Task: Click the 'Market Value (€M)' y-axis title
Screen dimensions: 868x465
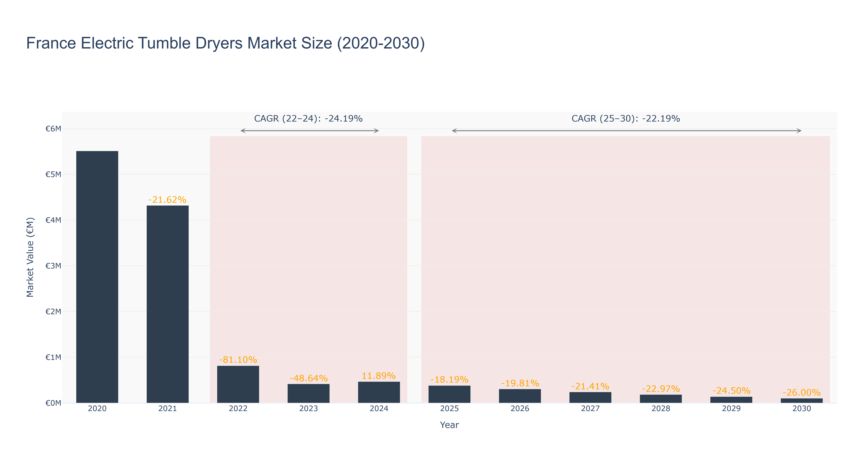Action: tap(30, 257)
